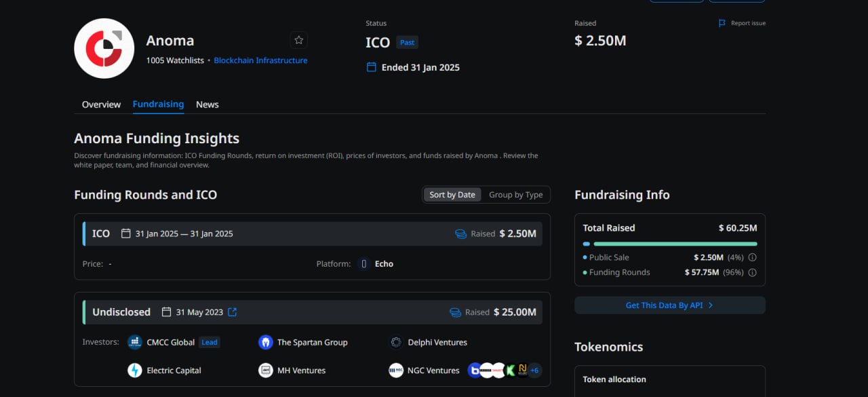
Task: Click the calendar icon in the Undisclosed round row
Action: [x=166, y=312]
